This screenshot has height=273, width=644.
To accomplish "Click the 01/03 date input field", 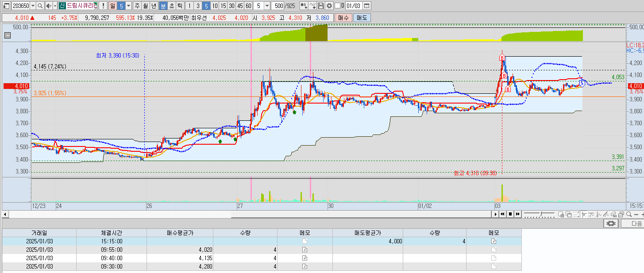I will pyautogui.click(x=354, y=6).
